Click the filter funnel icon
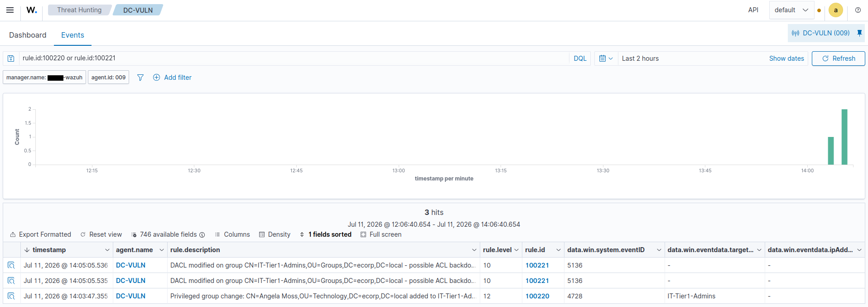The width and height of the screenshot is (868, 307). tap(140, 78)
